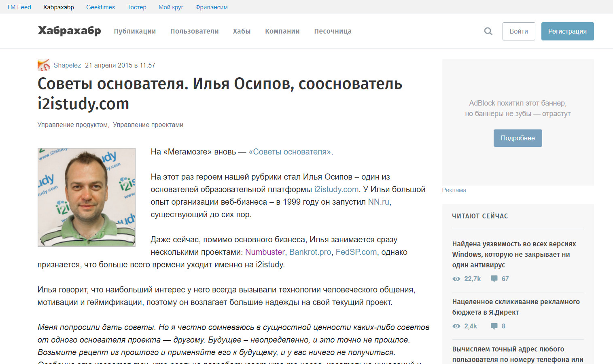Open the search magnifier icon
Viewport: 613px width, 364px height.
488,31
